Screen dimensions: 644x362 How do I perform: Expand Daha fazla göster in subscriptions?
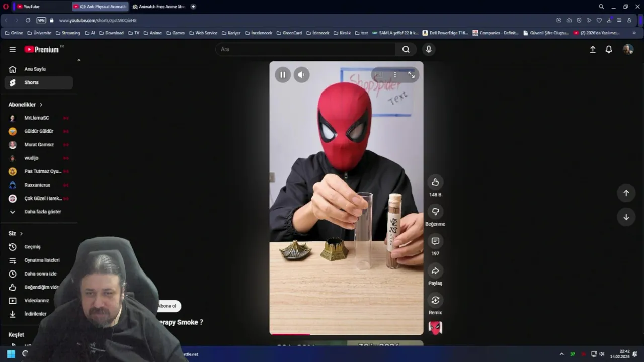point(39,212)
